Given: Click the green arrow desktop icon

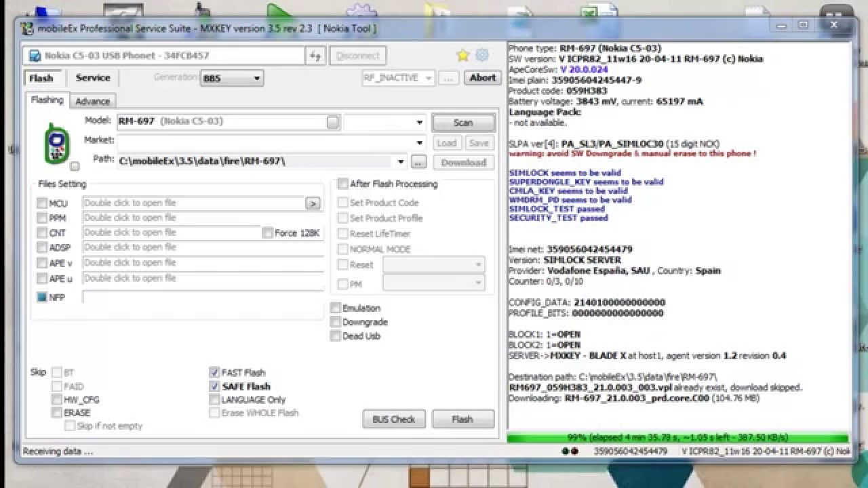Looking at the screenshot, I should [x=279, y=11].
